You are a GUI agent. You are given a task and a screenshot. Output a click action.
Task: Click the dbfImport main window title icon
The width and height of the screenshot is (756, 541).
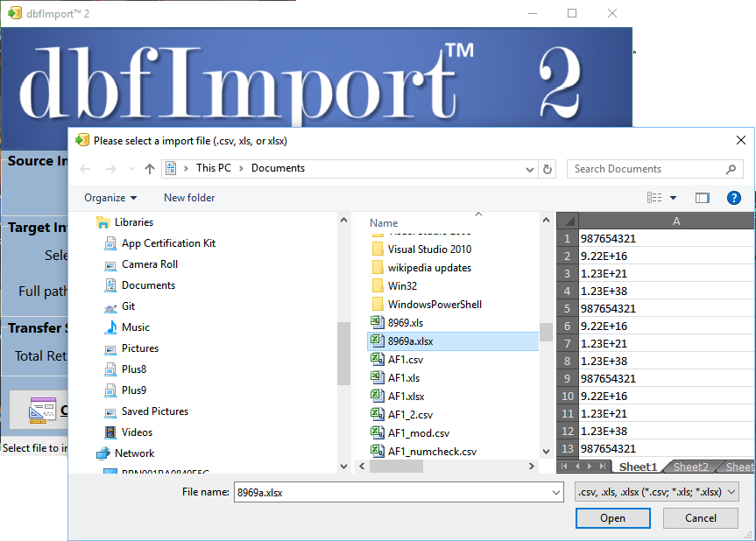click(15, 13)
